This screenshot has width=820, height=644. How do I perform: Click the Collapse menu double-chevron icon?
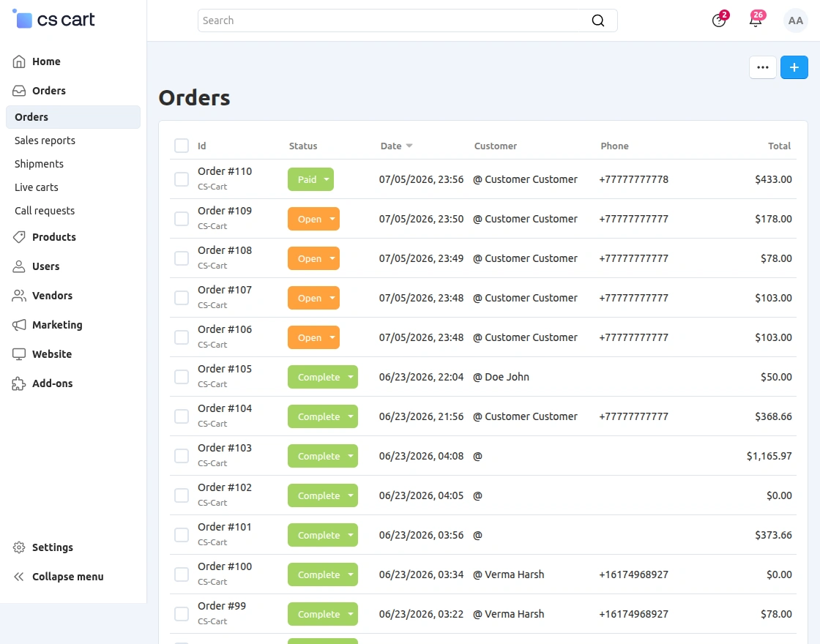coord(19,577)
